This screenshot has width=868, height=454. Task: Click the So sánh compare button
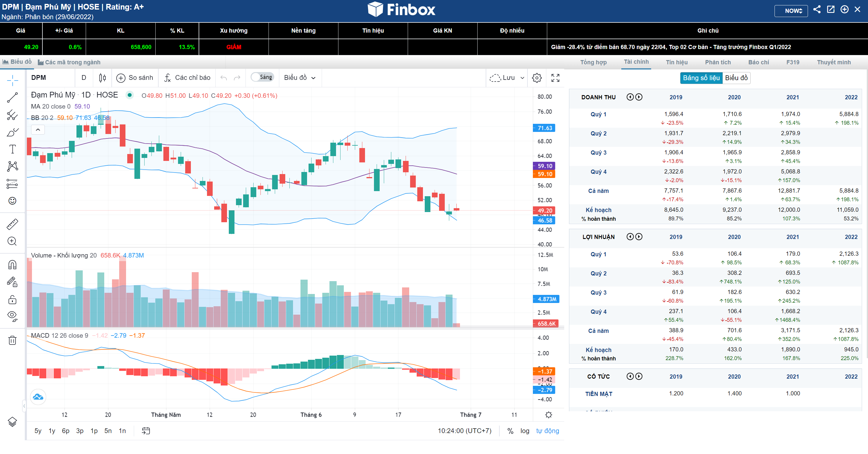[135, 78]
